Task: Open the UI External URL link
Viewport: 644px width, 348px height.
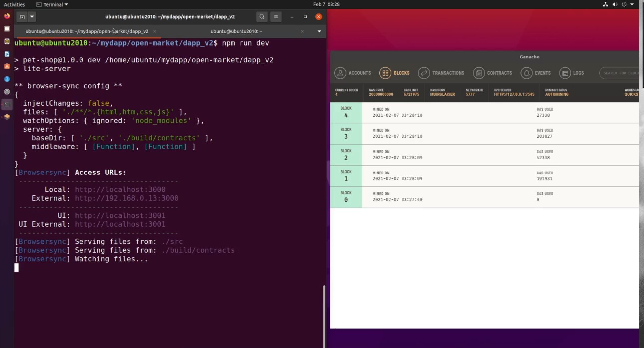Action: pos(120,224)
